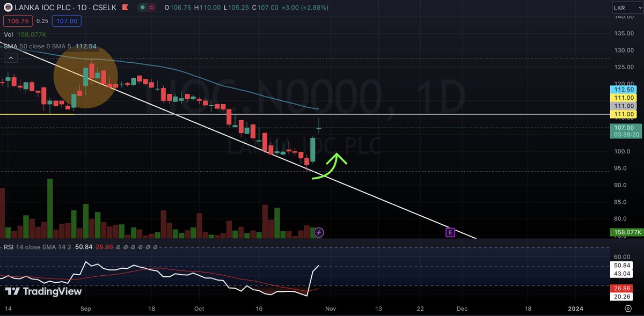This screenshot has width=644, height=316.
Task: Click the pink approximate-data indicator icon
Action: pyautogui.click(x=152, y=8)
